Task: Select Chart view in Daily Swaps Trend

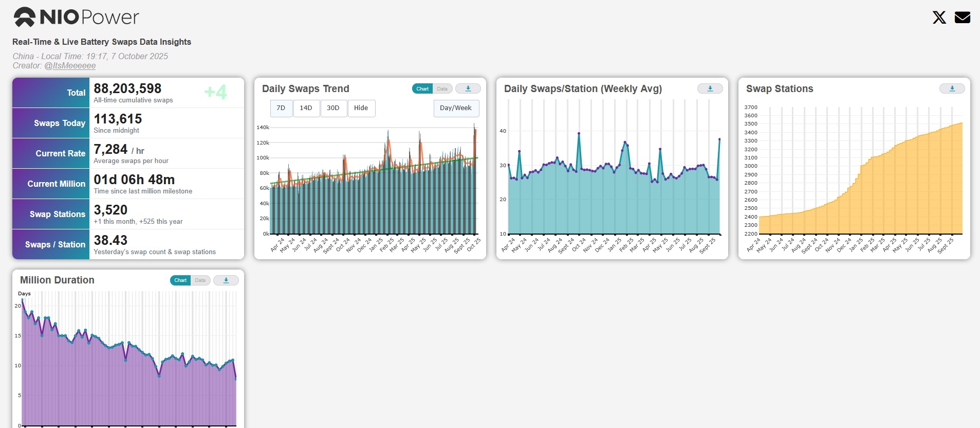Action: 422,89
